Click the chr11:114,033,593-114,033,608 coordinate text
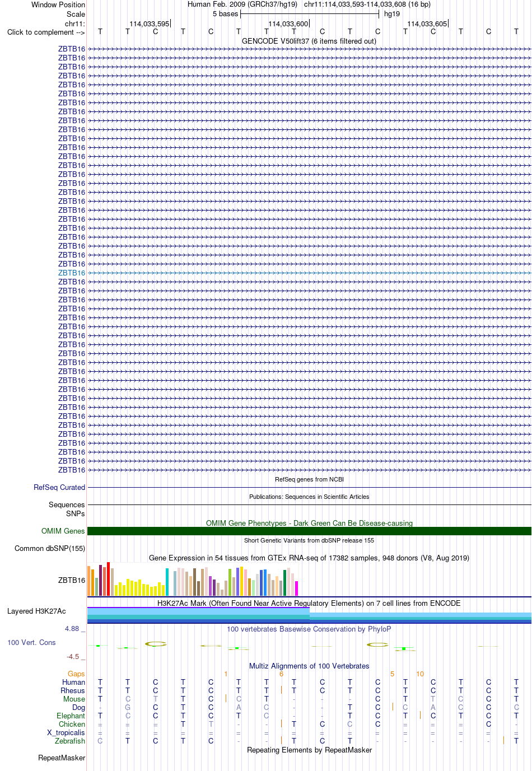The width and height of the screenshot is (532, 771). tap(367, 4)
